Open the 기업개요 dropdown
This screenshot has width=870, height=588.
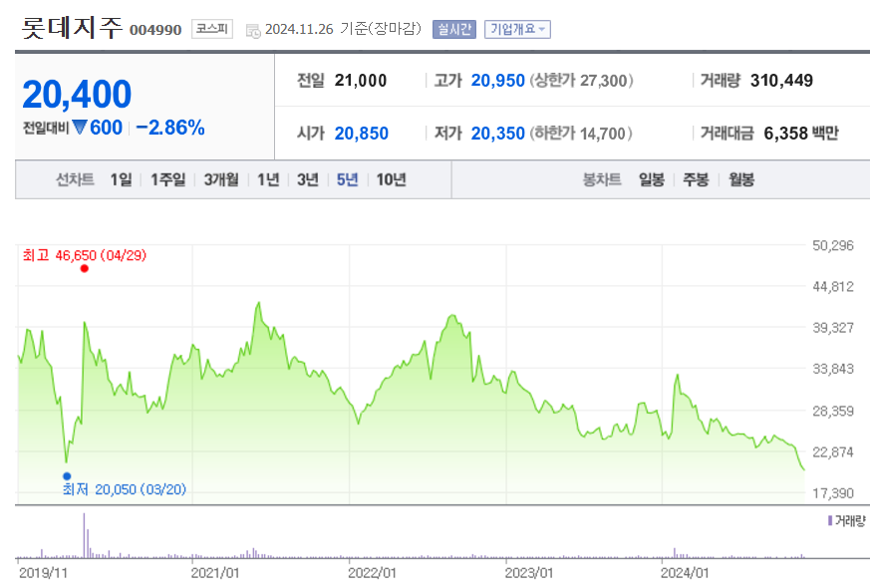517,29
